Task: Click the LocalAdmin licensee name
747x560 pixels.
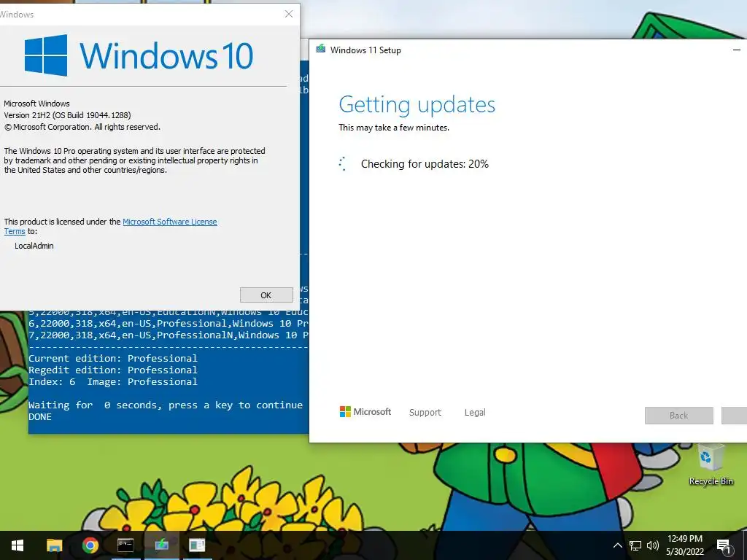Action: coord(34,246)
